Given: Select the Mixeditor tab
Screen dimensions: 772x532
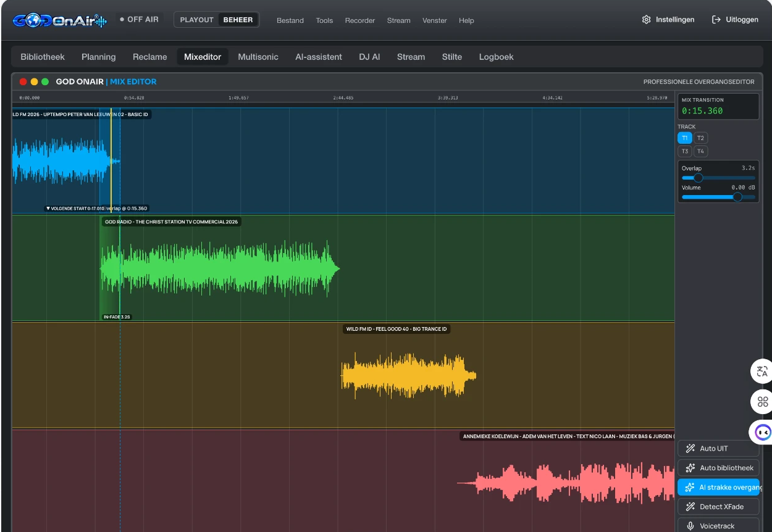Looking at the screenshot, I should 203,57.
